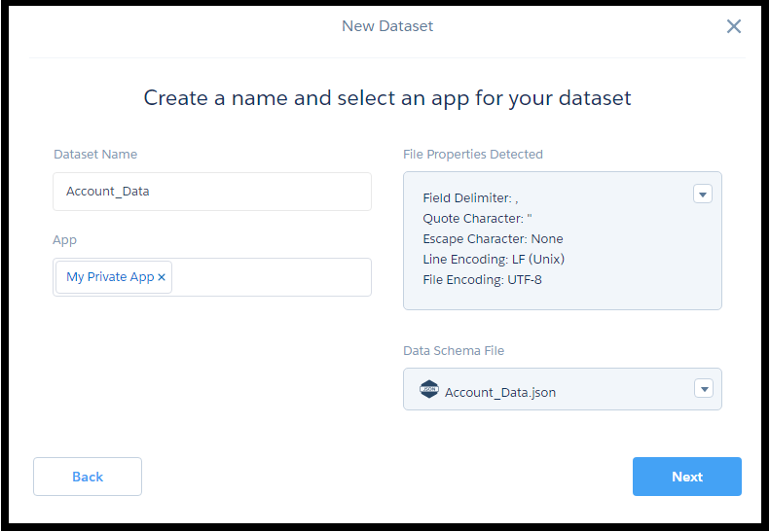Click the Next button
The height and width of the screenshot is (532, 770).
point(686,477)
